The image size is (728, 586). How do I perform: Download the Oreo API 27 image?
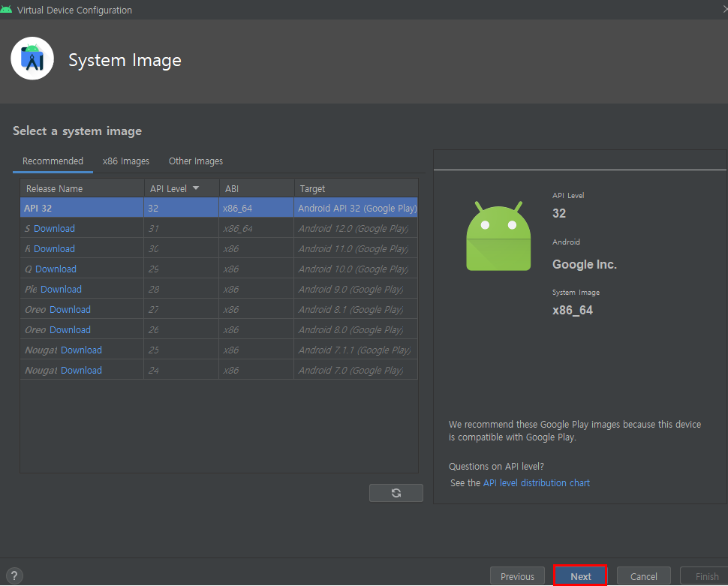(70, 310)
